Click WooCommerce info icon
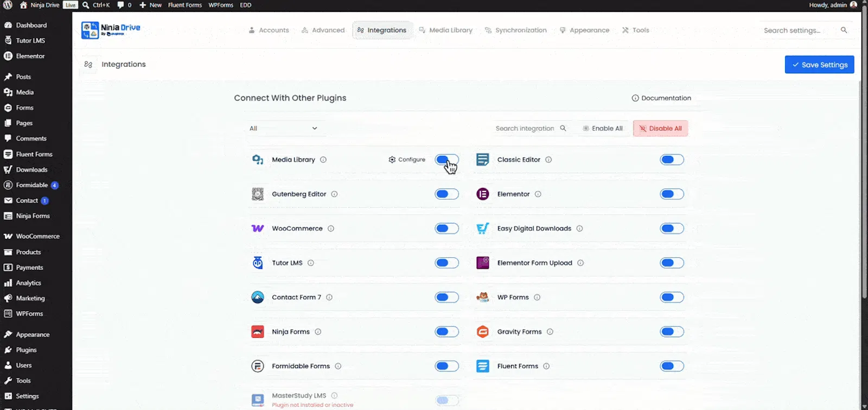The width and height of the screenshot is (868, 410). point(331,229)
